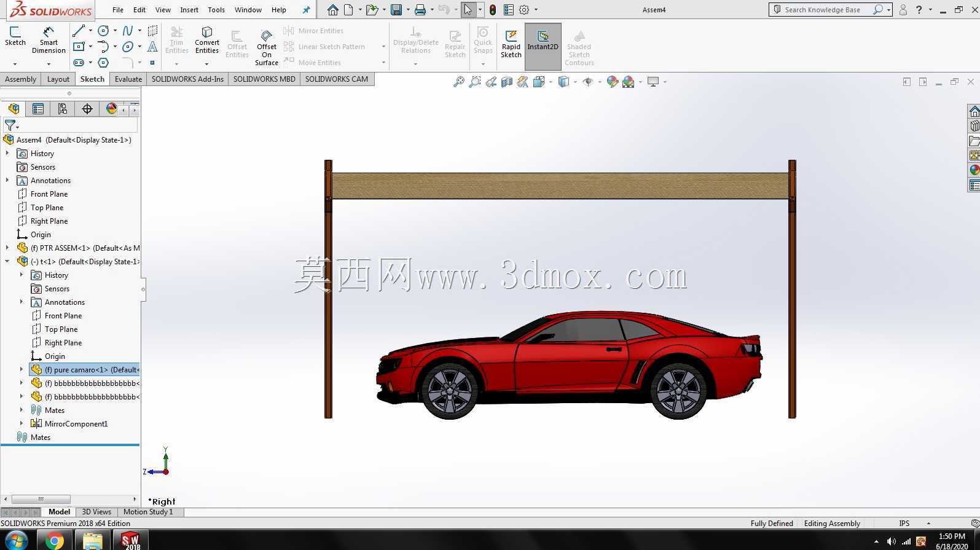Click the Rebuild traffic light icon
This screenshot has width=980, height=550.
click(x=493, y=10)
